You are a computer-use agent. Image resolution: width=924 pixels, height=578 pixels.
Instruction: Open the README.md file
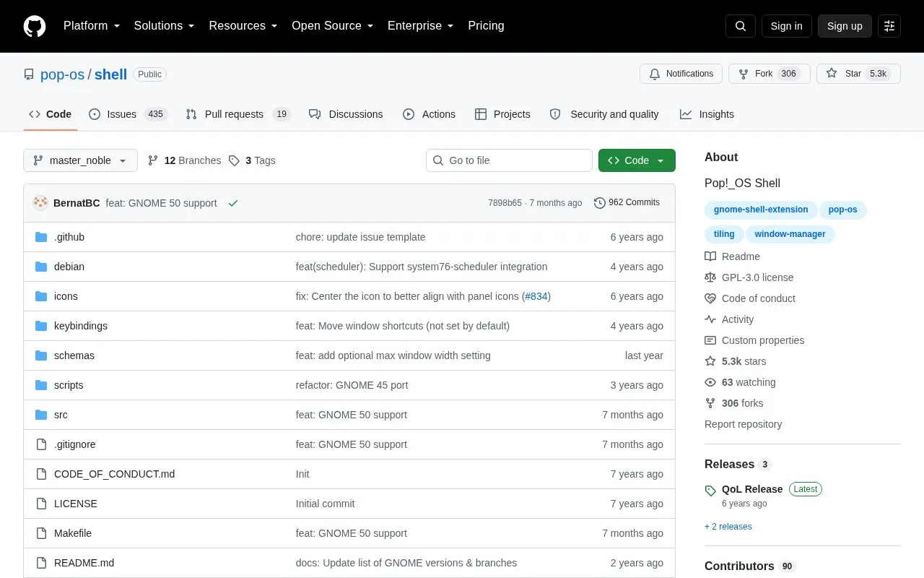[x=84, y=563]
